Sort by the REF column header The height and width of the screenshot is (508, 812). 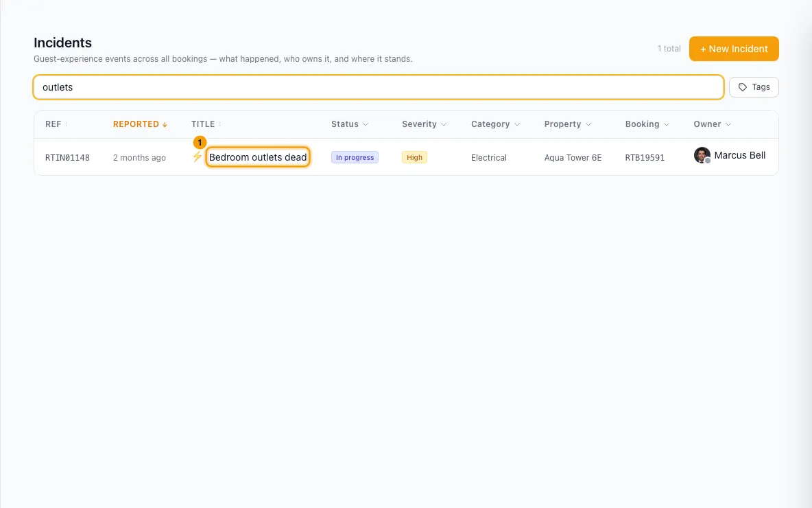(56, 124)
